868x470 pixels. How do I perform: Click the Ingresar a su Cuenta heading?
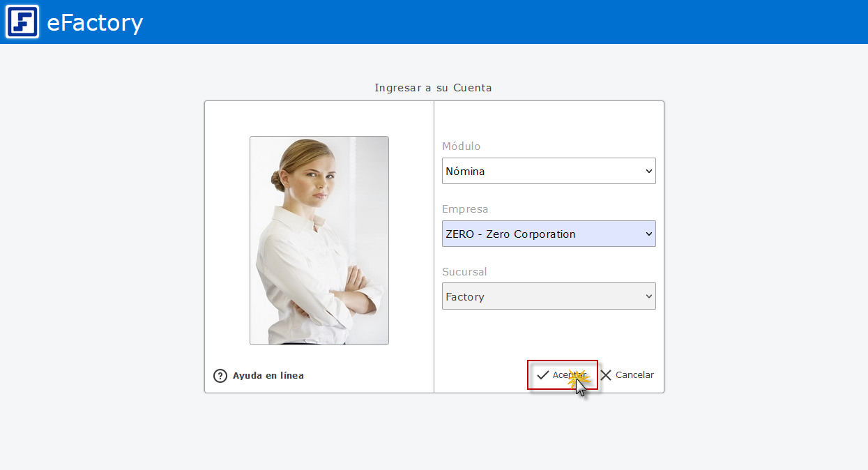tap(433, 88)
